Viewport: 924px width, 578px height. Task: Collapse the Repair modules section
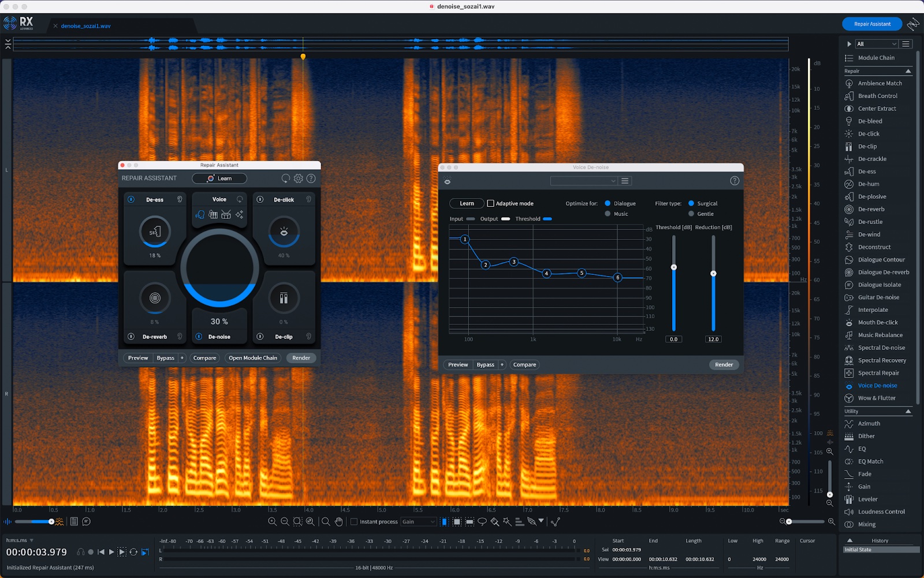pyautogui.click(x=908, y=71)
